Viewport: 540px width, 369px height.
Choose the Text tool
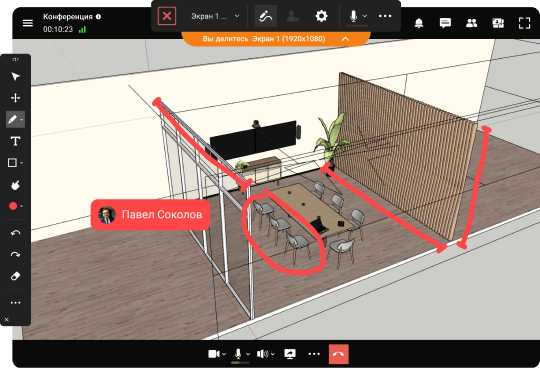pos(15,141)
